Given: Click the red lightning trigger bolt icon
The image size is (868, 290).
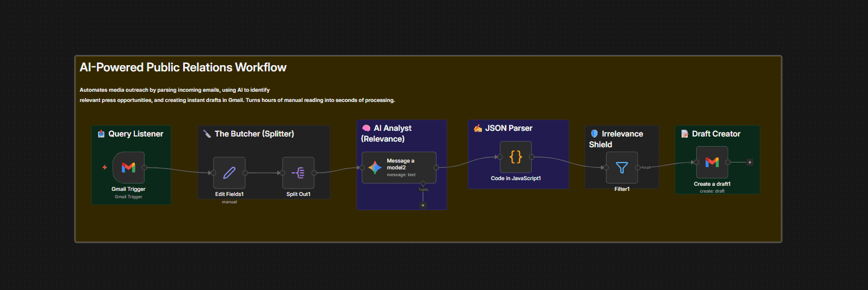Looking at the screenshot, I should (104, 168).
